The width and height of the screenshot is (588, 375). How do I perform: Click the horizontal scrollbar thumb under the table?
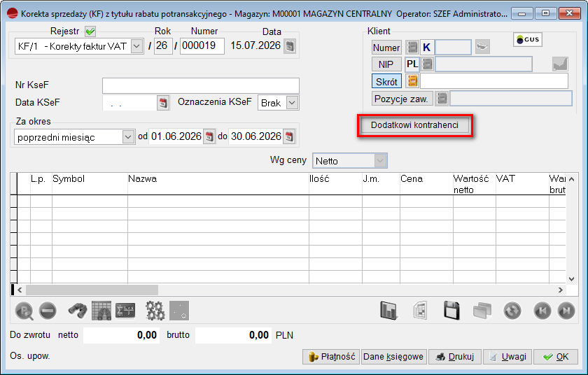pos(92,290)
